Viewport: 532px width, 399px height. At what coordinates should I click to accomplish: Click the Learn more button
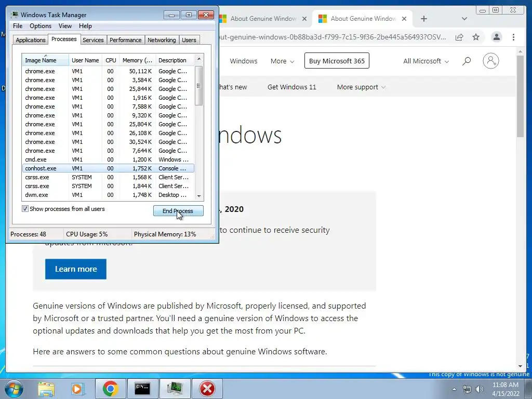tap(76, 269)
